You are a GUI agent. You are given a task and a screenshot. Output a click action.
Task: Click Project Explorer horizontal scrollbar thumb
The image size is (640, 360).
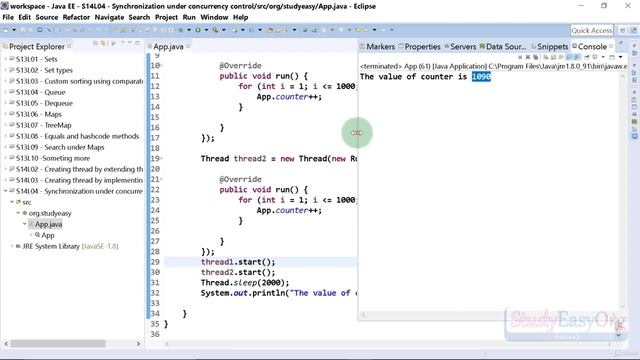point(58,344)
